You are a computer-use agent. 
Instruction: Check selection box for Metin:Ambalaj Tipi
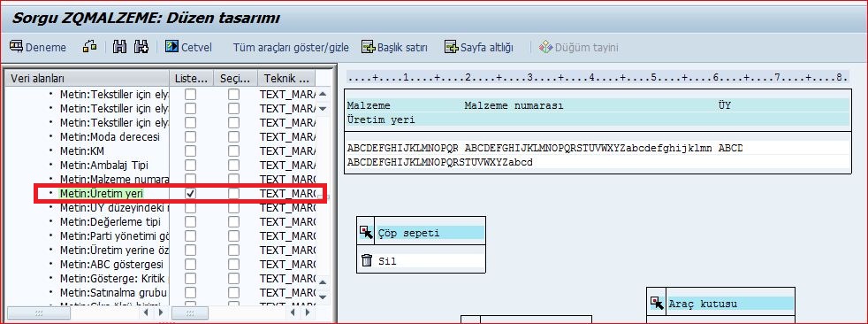pyautogui.click(x=234, y=165)
